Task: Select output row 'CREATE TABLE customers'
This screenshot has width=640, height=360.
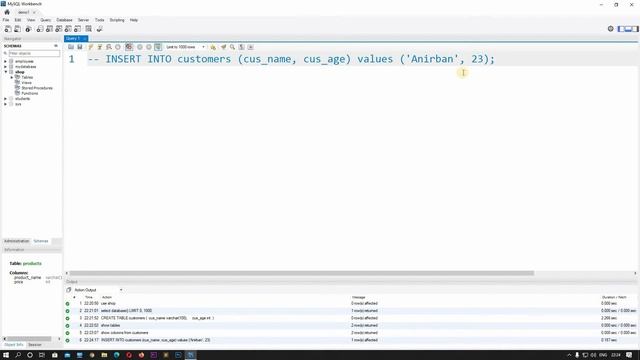Action: coord(351,318)
